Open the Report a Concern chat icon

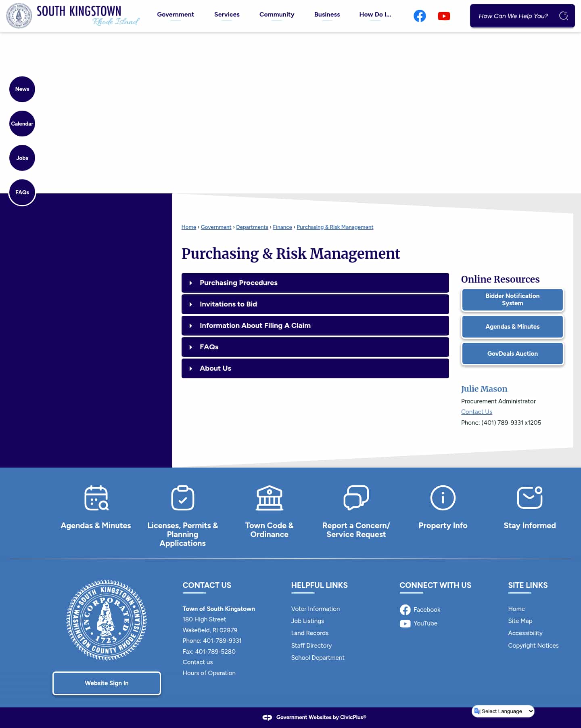[x=356, y=498]
